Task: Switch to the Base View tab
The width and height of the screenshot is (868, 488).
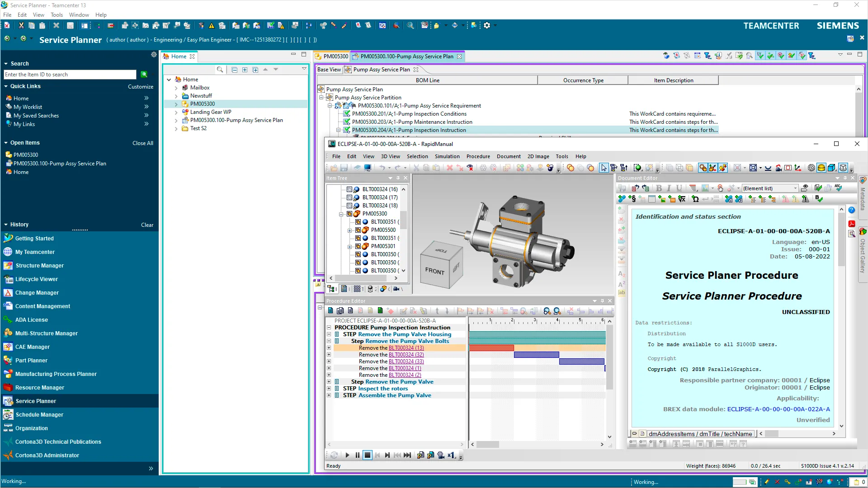Action: [x=329, y=69]
